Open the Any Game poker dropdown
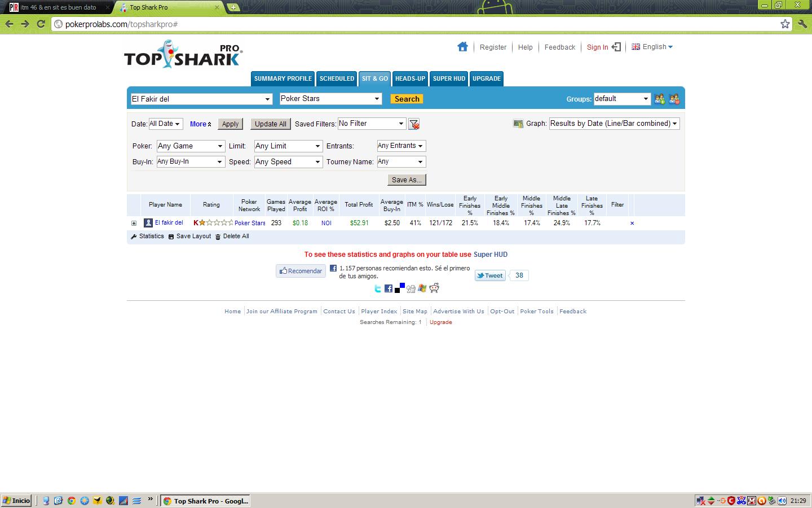Image resolution: width=812 pixels, height=508 pixels. [191, 146]
